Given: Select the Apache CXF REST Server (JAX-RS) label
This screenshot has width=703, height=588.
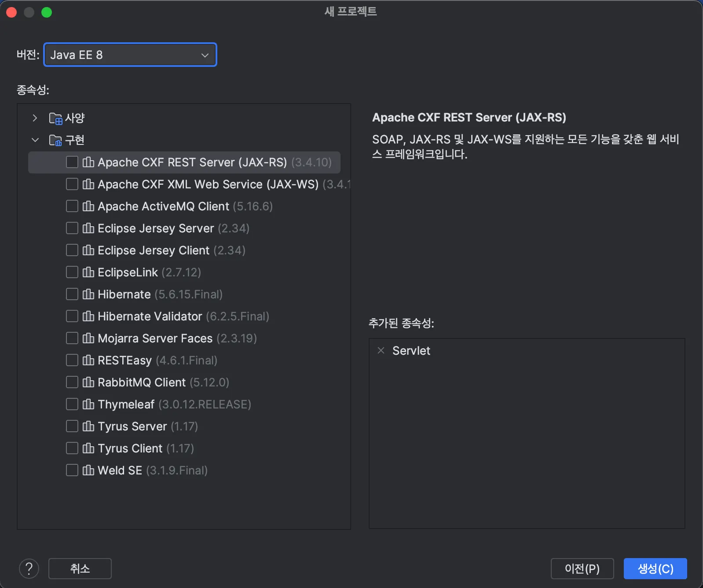Looking at the screenshot, I should point(192,162).
